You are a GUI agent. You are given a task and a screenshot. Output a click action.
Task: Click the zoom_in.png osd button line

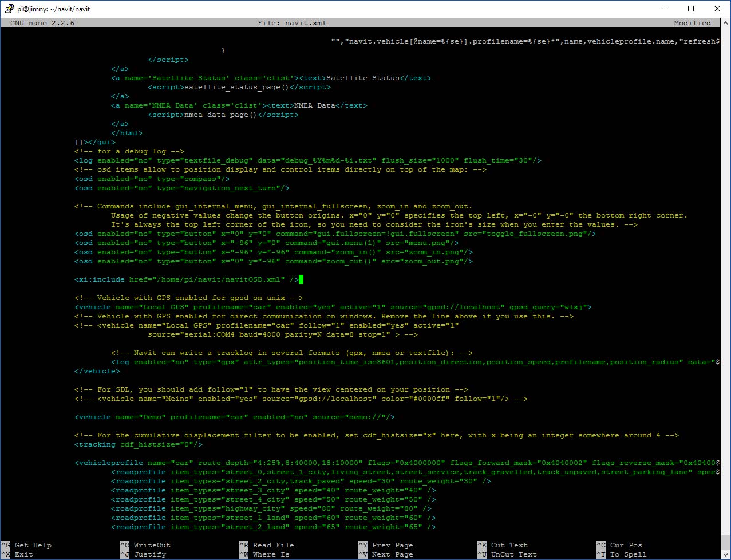[274, 252]
